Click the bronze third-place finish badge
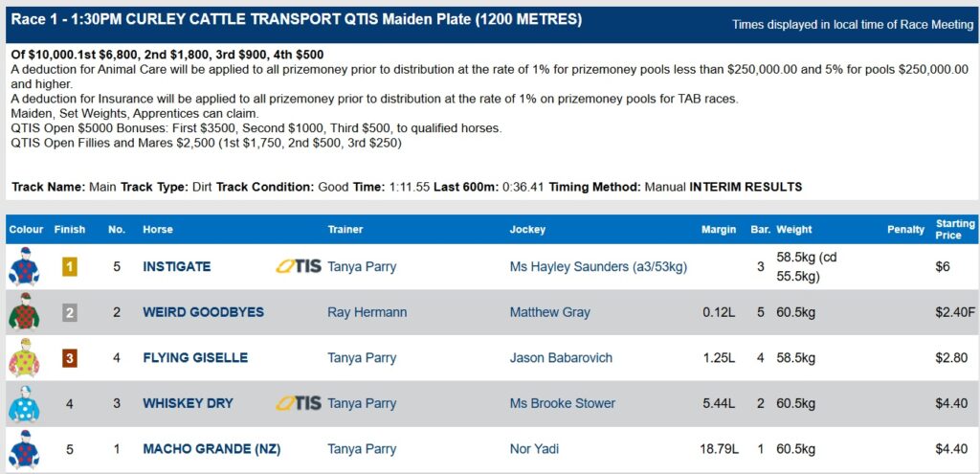Image resolution: width=980 pixels, height=474 pixels. [70, 359]
